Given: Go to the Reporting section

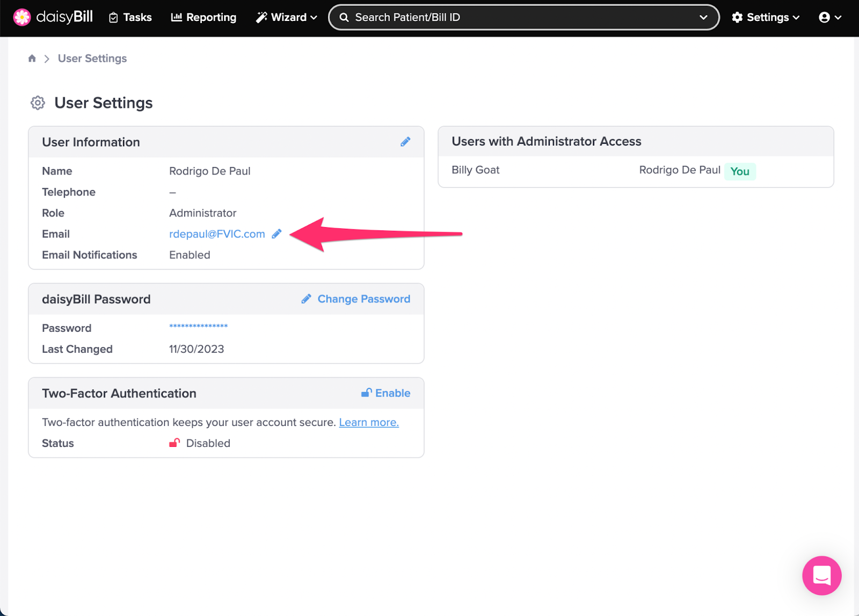Looking at the screenshot, I should tap(203, 17).
